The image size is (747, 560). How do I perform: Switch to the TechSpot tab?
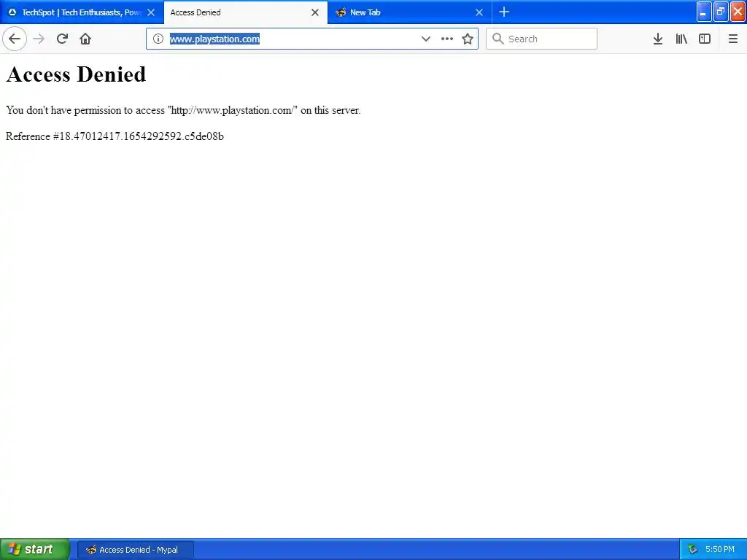point(82,12)
